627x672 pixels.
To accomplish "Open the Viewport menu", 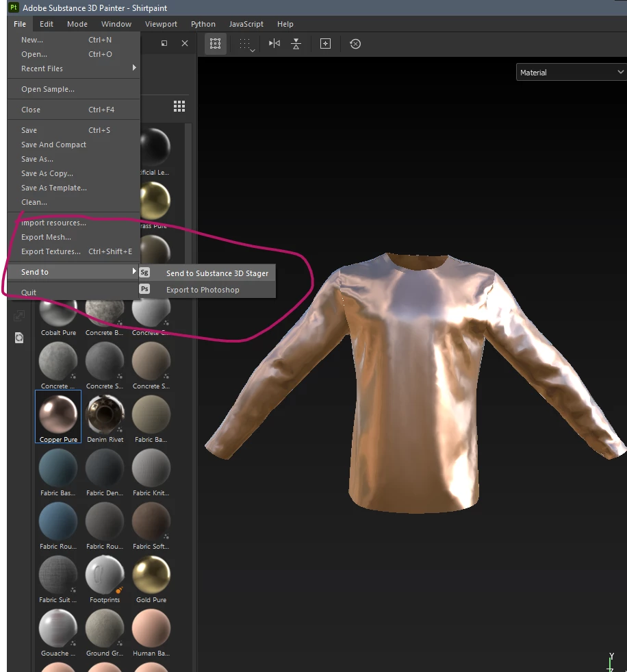I will [x=161, y=24].
